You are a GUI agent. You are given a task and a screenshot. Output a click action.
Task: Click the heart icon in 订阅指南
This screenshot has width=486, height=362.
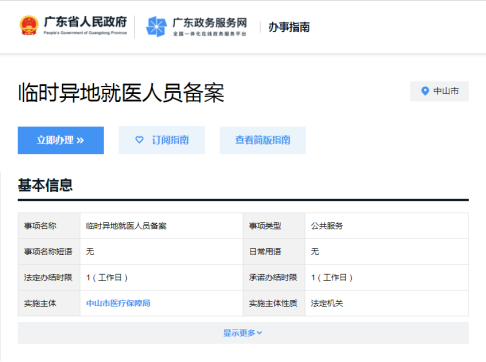tap(139, 140)
